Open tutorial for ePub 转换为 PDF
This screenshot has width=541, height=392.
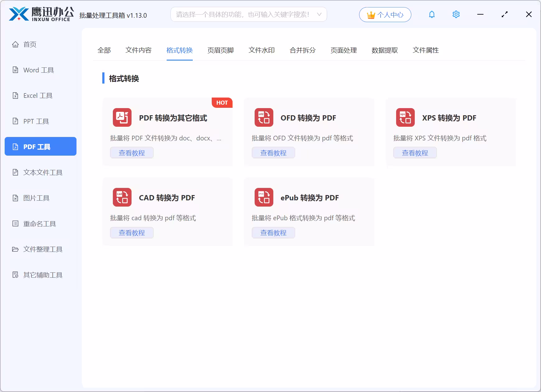[273, 232]
